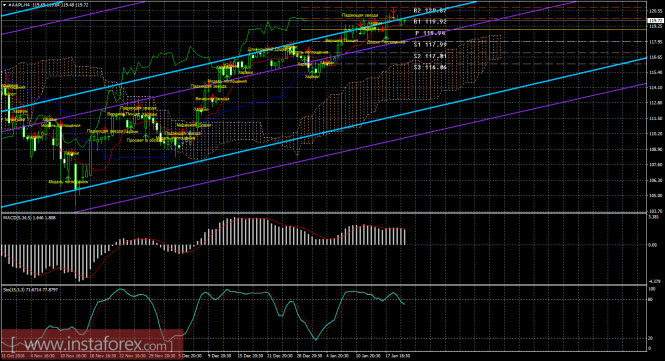Select the S1 117.99 support label
The width and height of the screenshot is (665, 361).
pyautogui.click(x=430, y=44)
